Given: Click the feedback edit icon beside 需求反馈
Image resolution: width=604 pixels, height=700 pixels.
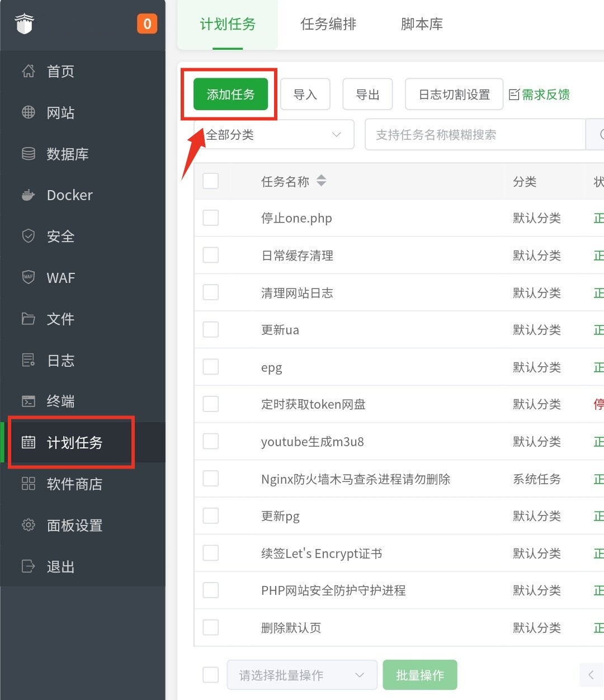Looking at the screenshot, I should (514, 94).
